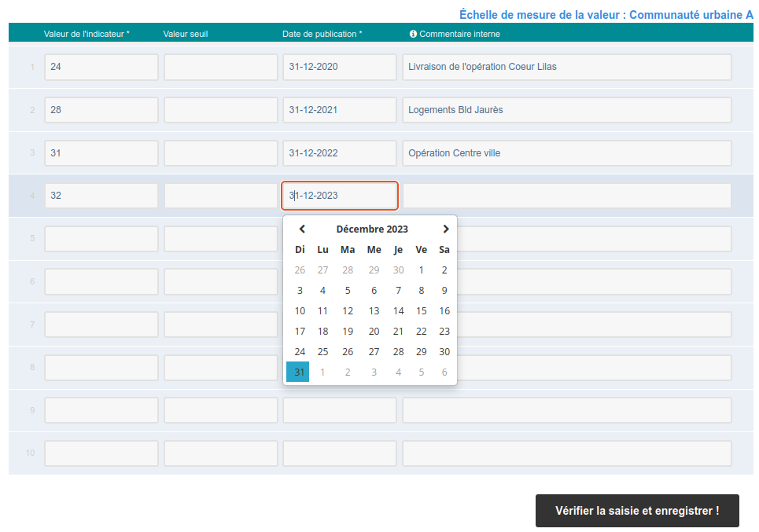The image size is (759, 532).
Task: Pick December 7 in the calendar
Action: pyautogui.click(x=399, y=290)
